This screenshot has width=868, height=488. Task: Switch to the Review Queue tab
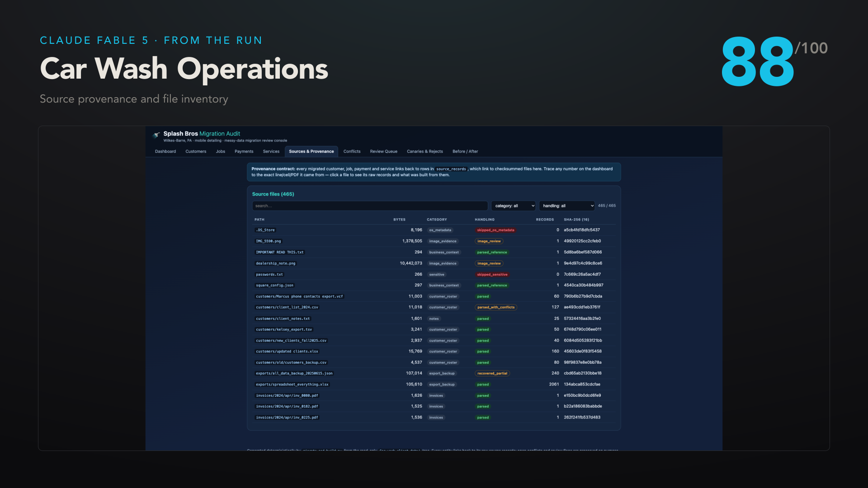tap(384, 151)
